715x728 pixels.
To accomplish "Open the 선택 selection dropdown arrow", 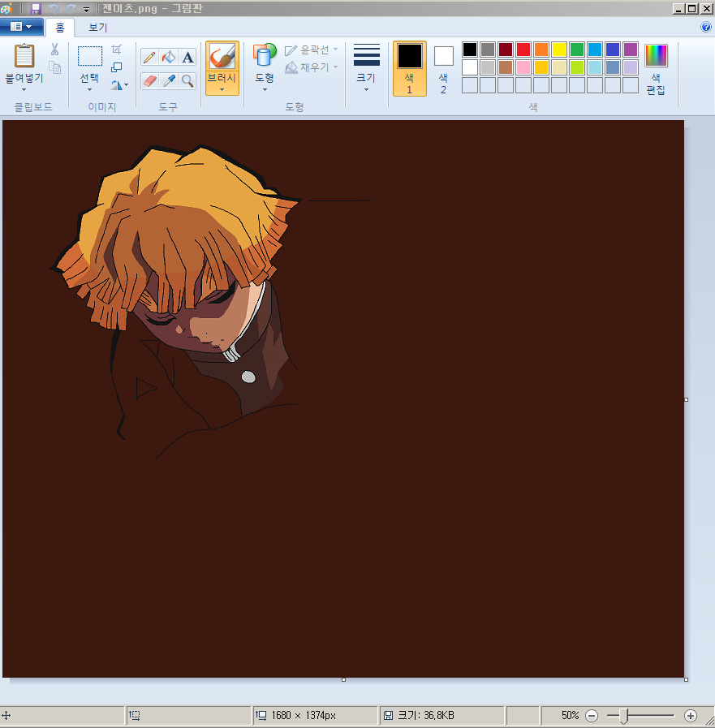I will [x=89, y=89].
